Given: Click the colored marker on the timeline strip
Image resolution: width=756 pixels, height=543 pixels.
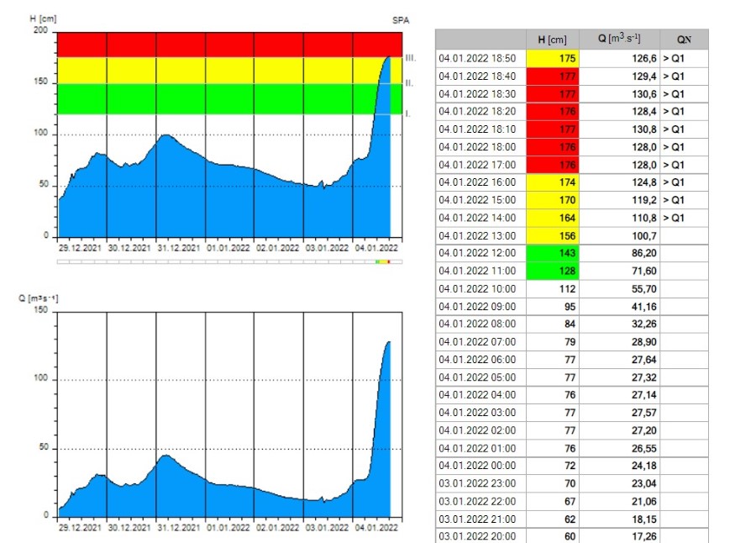Looking at the screenshot, I should coord(382,262).
